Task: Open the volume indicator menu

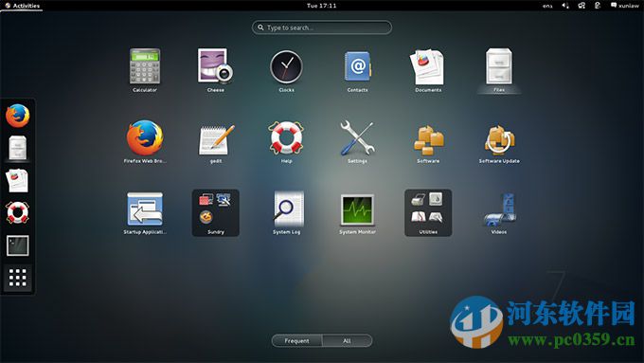Action: 565,6
